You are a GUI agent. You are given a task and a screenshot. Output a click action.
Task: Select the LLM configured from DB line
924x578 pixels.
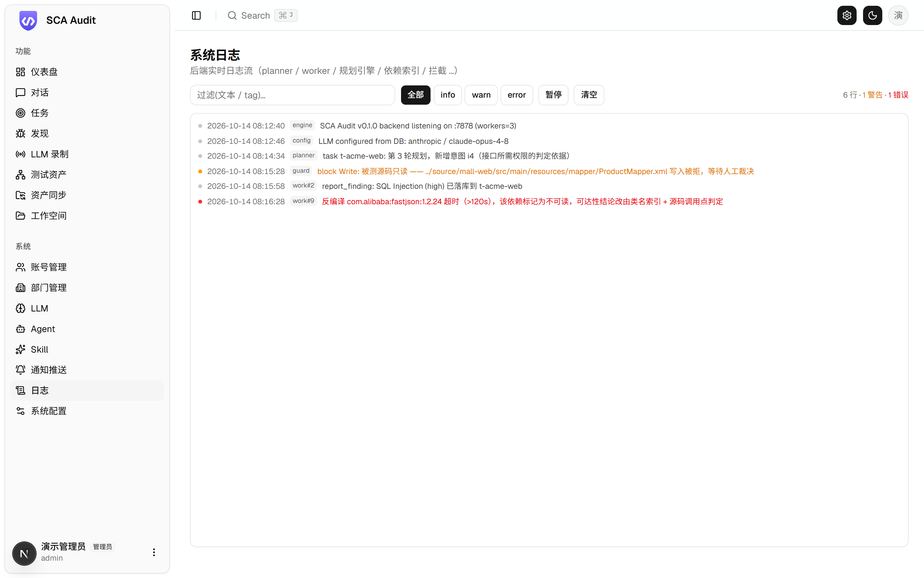pos(414,141)
